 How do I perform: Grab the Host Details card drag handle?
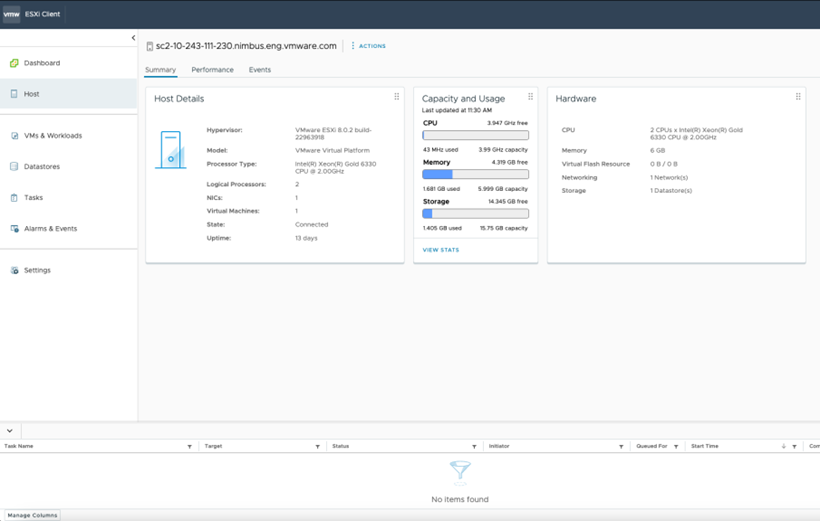click(x=397, y=96)
